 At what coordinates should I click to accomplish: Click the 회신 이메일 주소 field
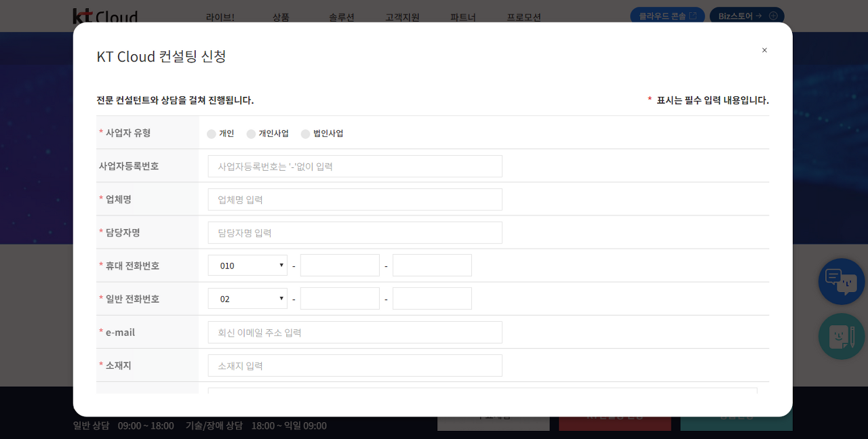tap(355, 332)
